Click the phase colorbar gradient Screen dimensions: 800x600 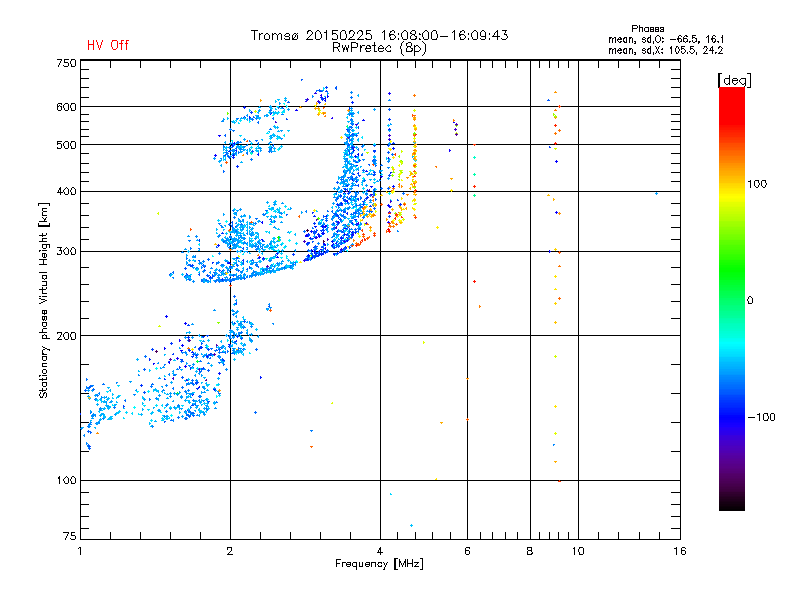(732, 298)
